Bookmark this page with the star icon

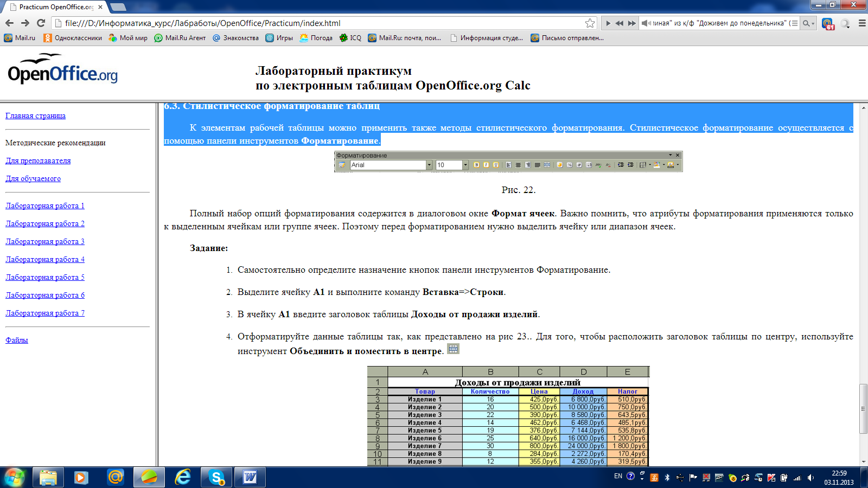[590, 23]
